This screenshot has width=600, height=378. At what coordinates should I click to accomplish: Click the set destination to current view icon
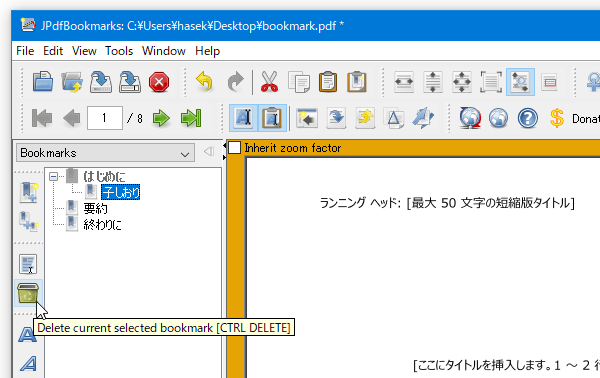[307, 118]
